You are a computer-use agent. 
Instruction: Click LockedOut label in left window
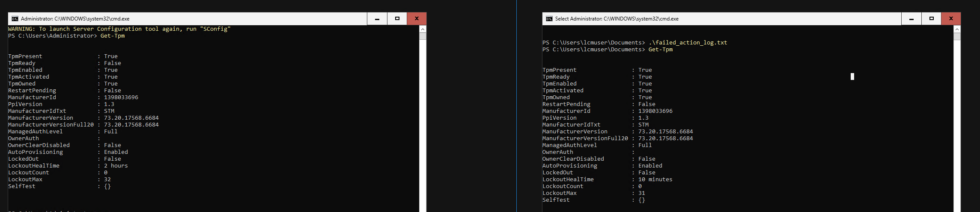[24, 159]
